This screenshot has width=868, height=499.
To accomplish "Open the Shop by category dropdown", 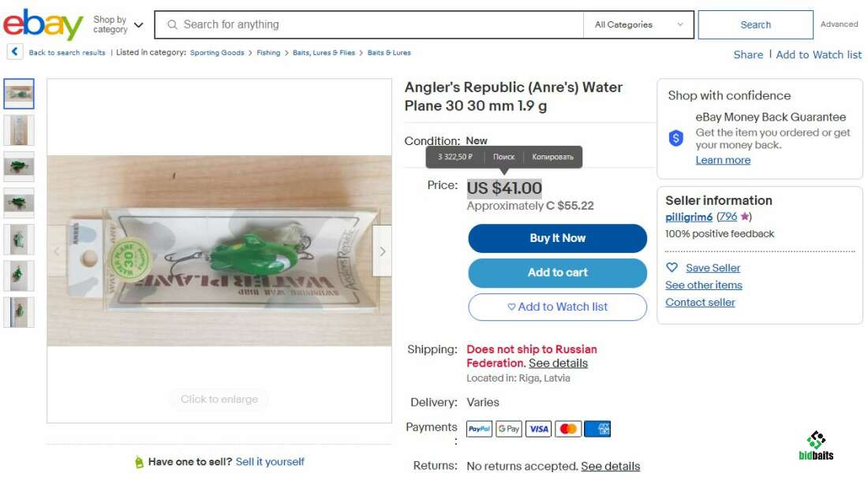I will pos(118,24).
